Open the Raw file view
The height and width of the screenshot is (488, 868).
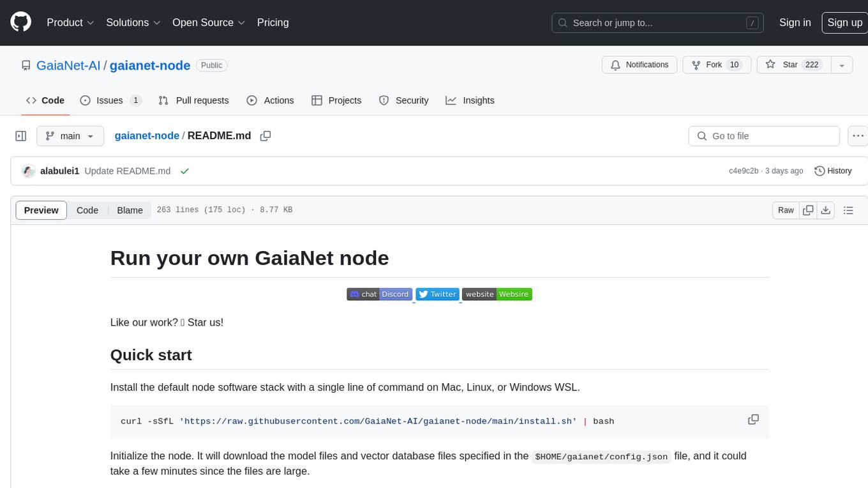(x=786, y=210)
